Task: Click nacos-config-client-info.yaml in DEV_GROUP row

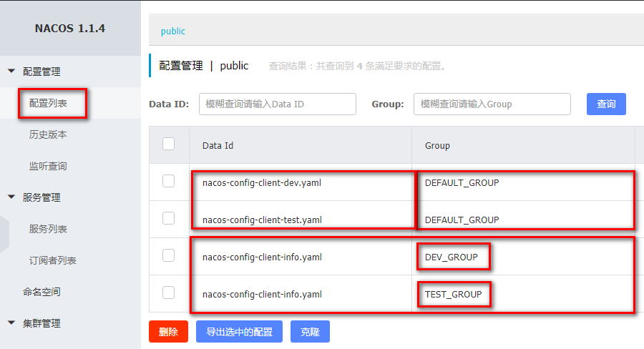Action: pyautogui.click(x=262, y=257)
